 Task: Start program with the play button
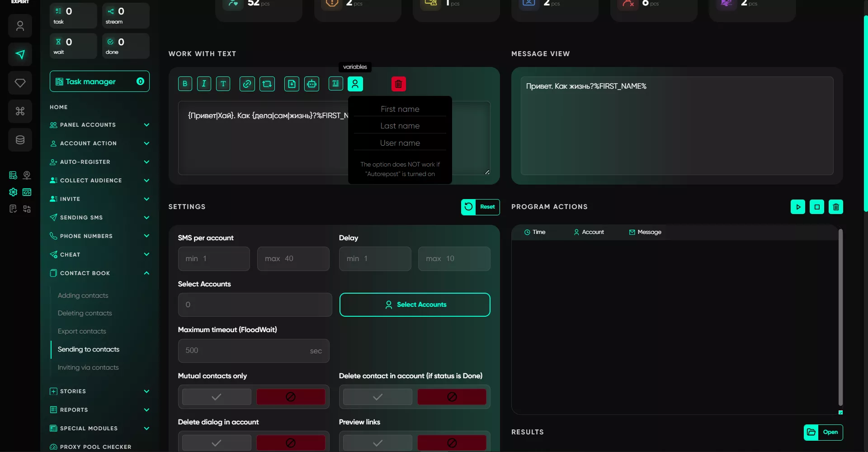tap(798, 207)
